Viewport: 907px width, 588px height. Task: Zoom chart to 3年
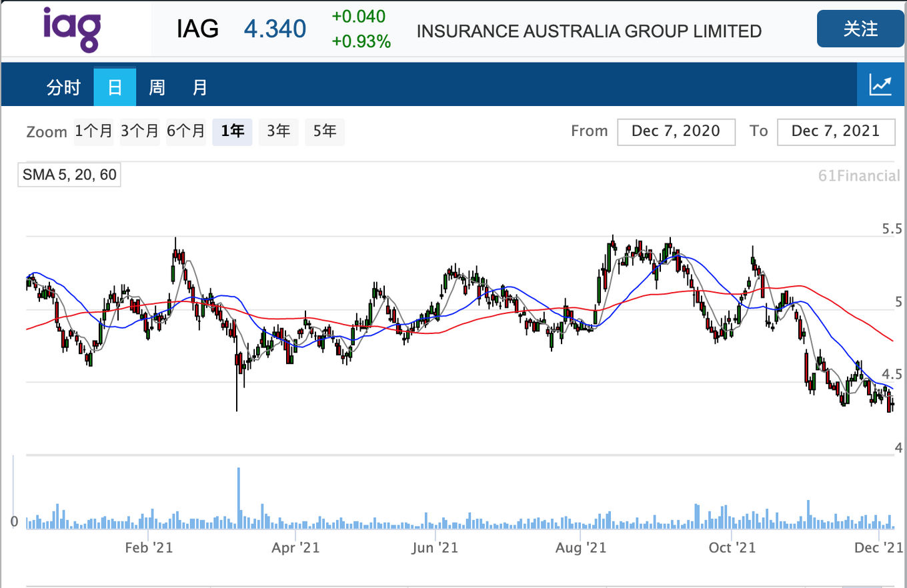click(278, 131)
